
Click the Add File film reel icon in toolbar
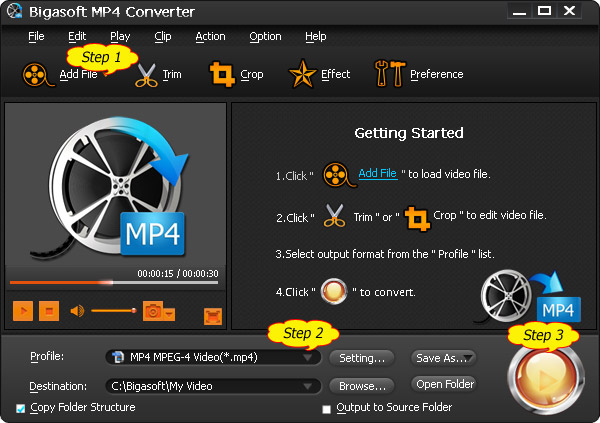[37, 75]
